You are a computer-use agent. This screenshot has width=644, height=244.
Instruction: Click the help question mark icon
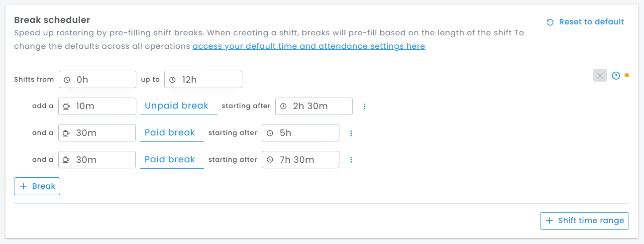point(616,76)
